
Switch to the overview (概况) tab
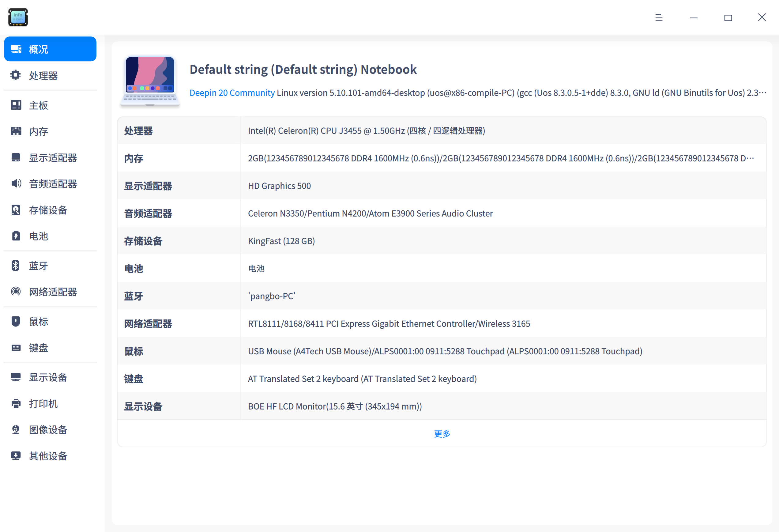click(x=50, y=49)
